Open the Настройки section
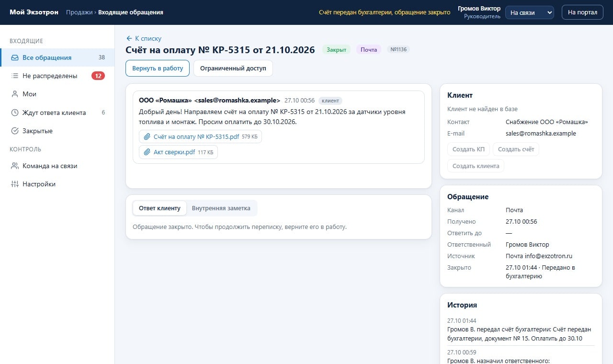The image size is (613, 364). pos(57,184)
